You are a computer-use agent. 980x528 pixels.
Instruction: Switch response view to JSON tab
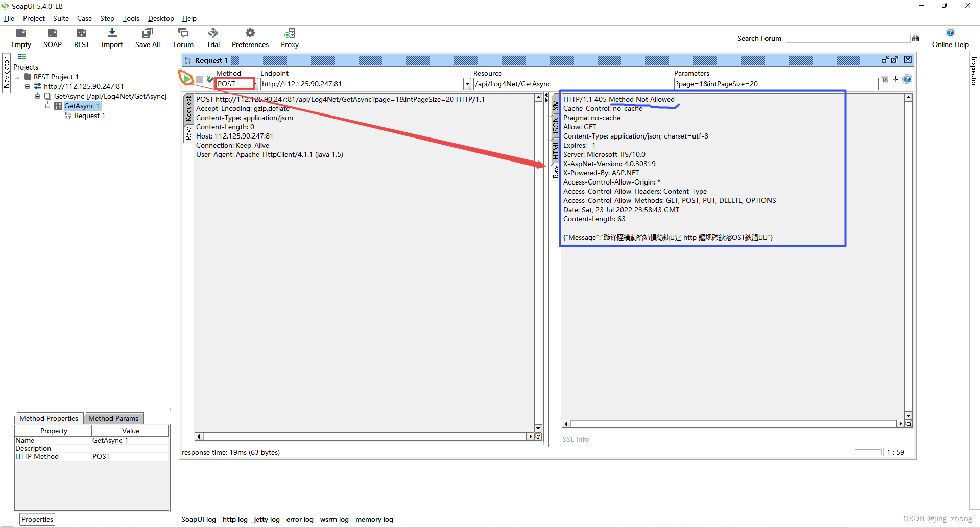[556, 126]
